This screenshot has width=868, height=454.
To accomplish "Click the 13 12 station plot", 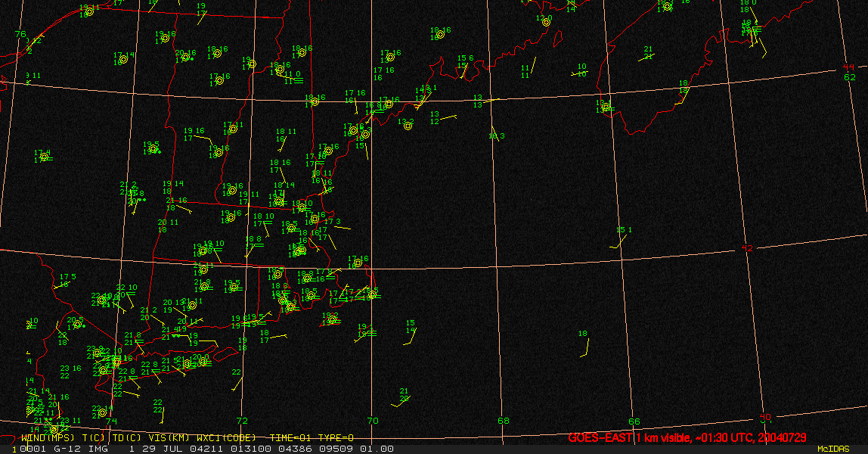I will point(443,117).
